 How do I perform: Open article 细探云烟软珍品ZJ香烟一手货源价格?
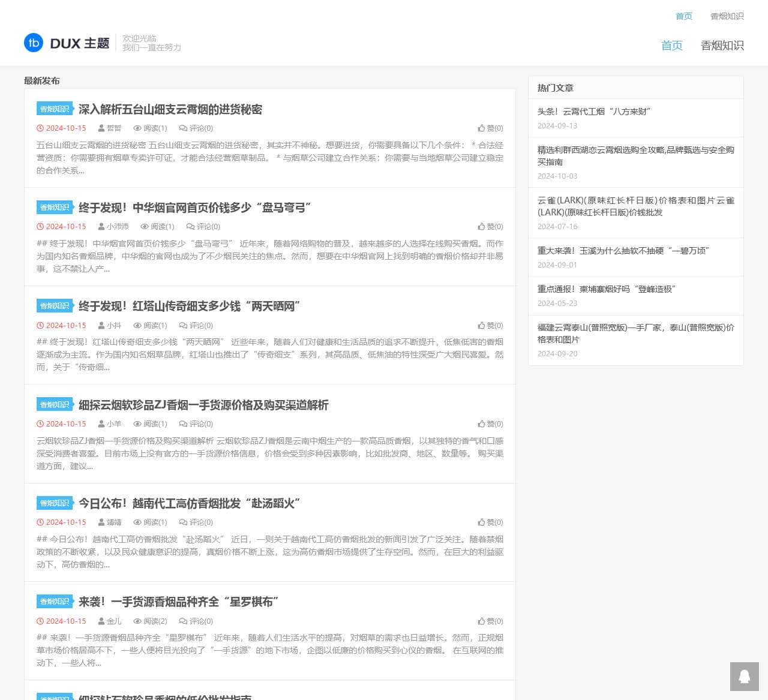203,405
